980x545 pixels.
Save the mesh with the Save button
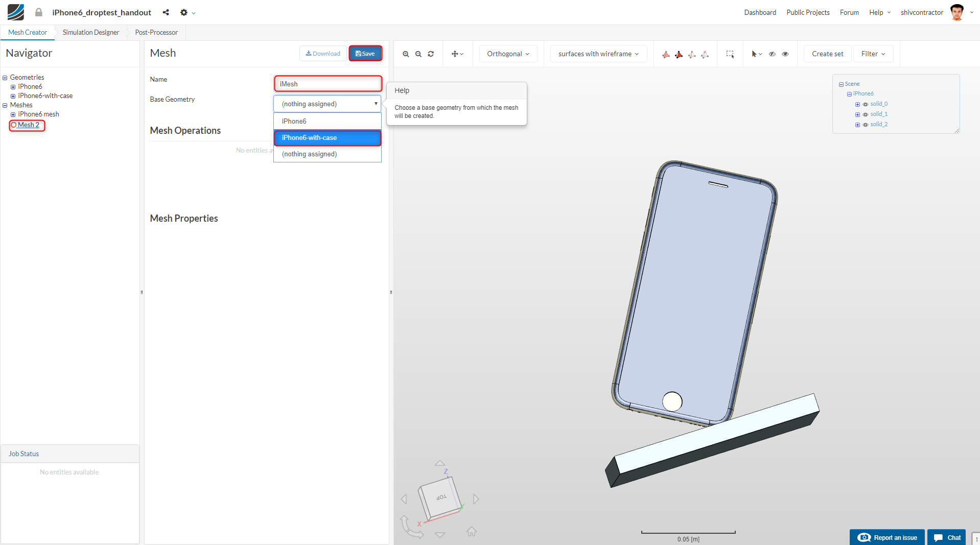point(365,54)
